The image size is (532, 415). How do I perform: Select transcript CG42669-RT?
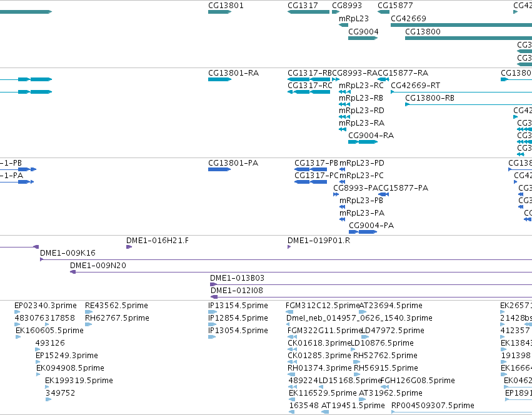(461, 92)
